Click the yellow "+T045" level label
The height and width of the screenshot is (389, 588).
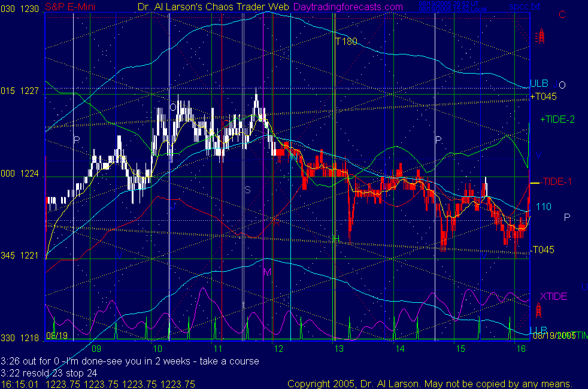[x=544, y=97]
